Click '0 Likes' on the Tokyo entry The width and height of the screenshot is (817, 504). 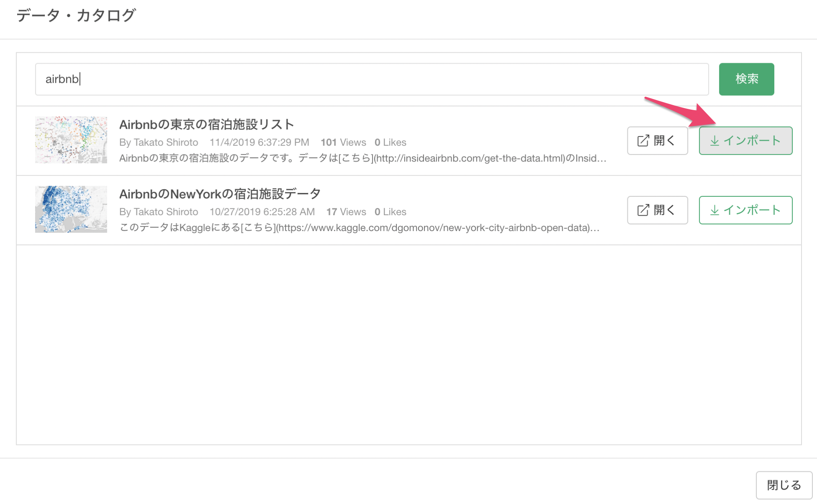click(391, 142)
